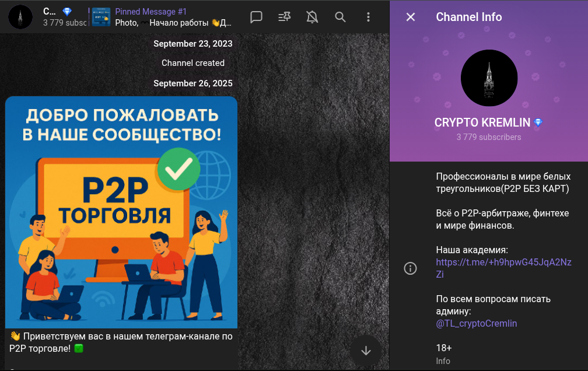Image resolution: width=588 pixels, height=371 pixels.
Task: Search messages with the magnifier icon
Action: (340, 17)
